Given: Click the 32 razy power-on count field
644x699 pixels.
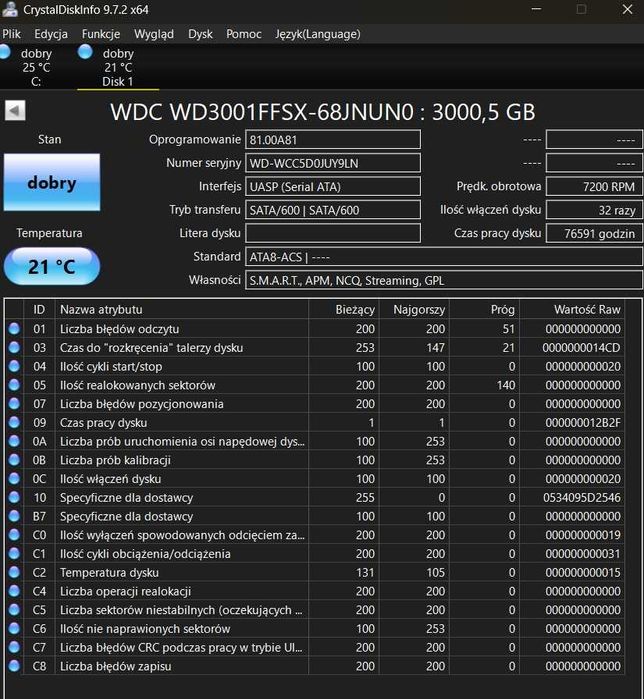Looking at the screenshot, I should pos(594,210).
